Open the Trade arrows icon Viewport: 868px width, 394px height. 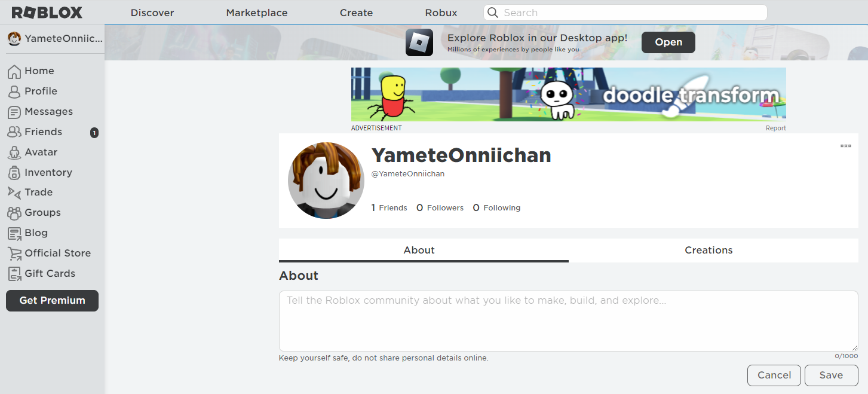coord(14,193)
